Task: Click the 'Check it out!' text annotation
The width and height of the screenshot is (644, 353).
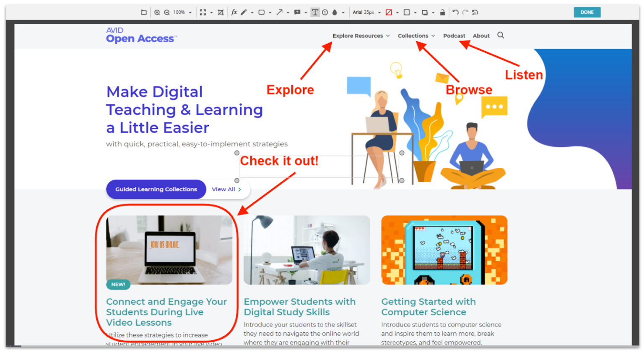Action: coord(279,161)
